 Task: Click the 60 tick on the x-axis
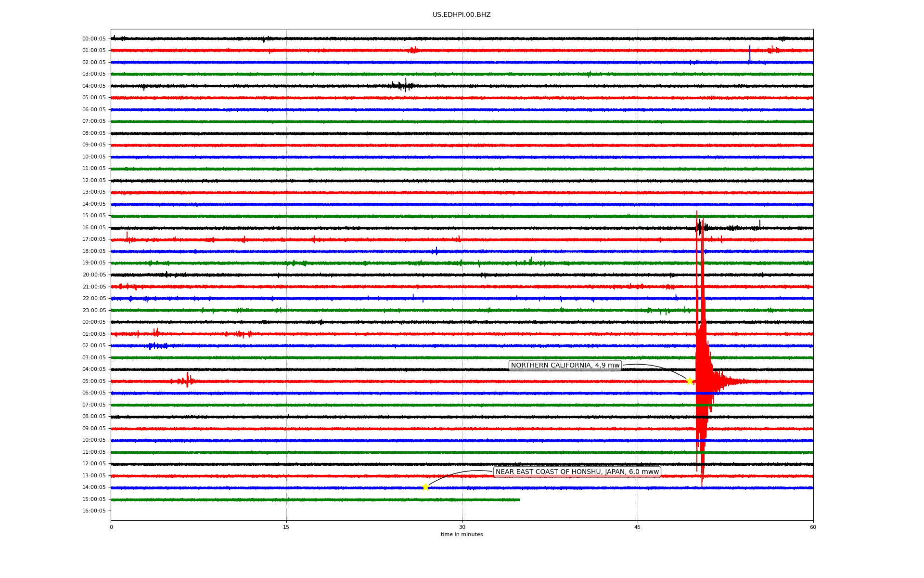(813, 527)
